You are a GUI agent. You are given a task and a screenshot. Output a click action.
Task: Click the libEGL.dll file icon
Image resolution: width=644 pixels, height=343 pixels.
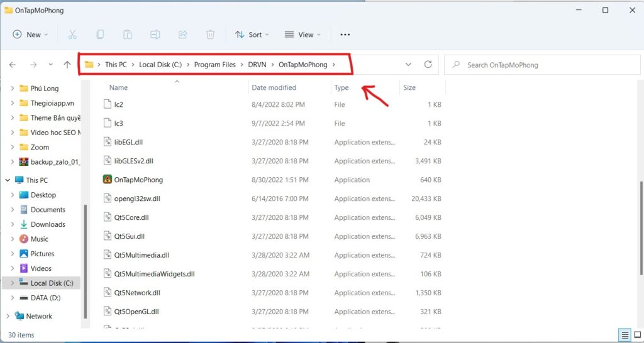(107, 142)
